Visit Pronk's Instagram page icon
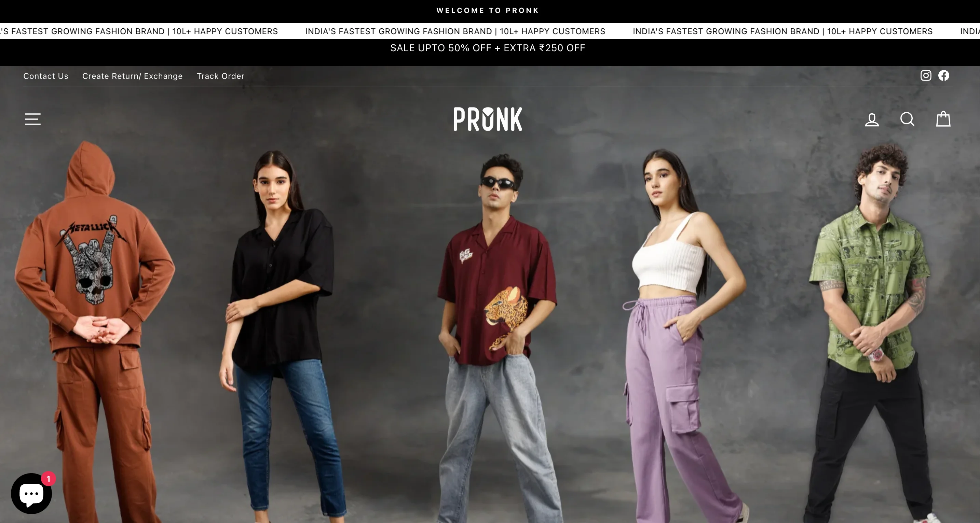 click(926, 75)
